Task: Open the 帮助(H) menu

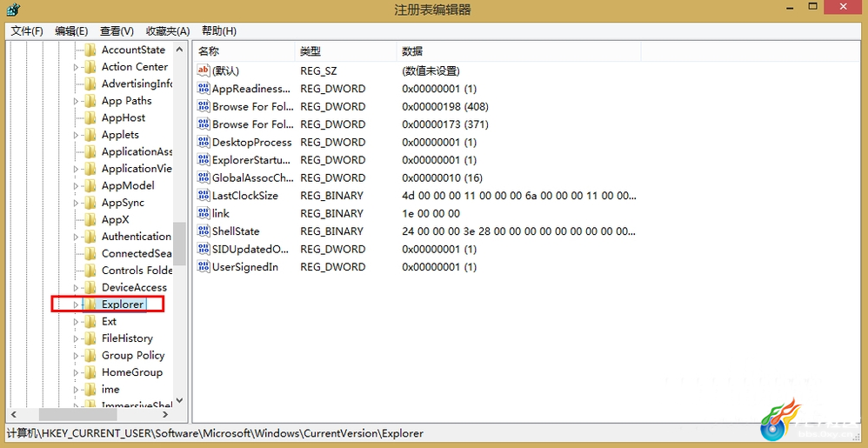Action: point(219,31)
